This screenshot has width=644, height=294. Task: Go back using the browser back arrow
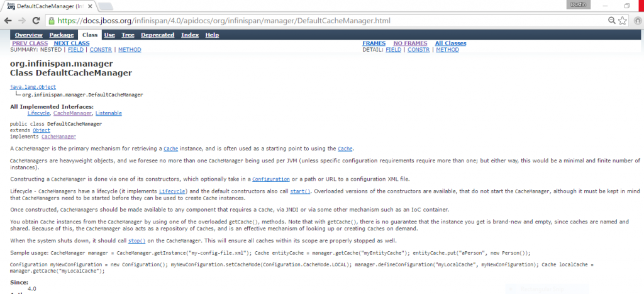[x=8, y=21]
